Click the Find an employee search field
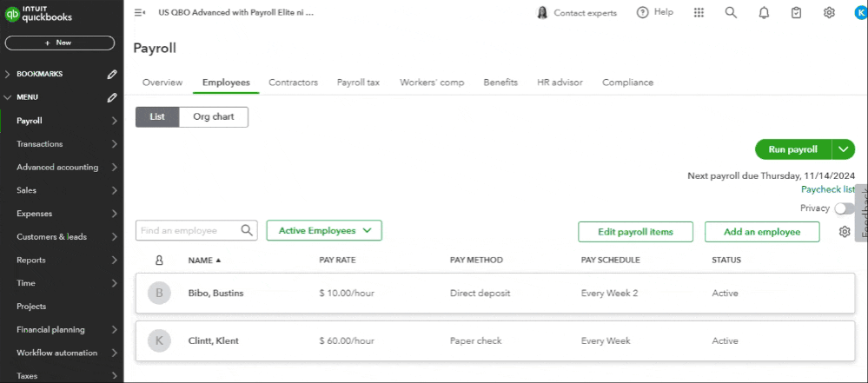 189,231
